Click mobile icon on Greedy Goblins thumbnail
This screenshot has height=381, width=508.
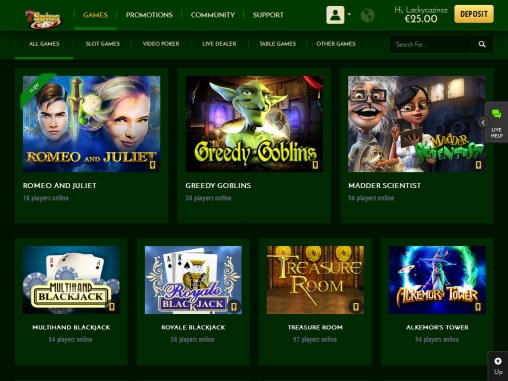point(315,165)
